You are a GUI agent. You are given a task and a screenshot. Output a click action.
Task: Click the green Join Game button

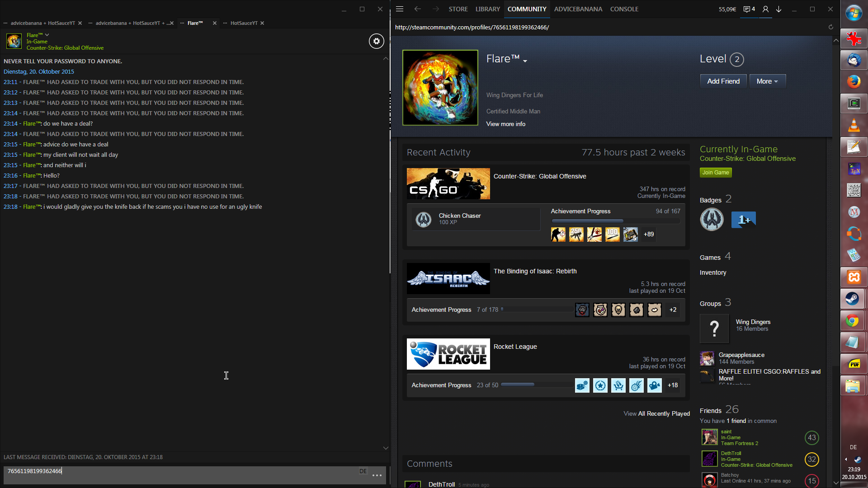pyautogui.click(x=715, y=173)
